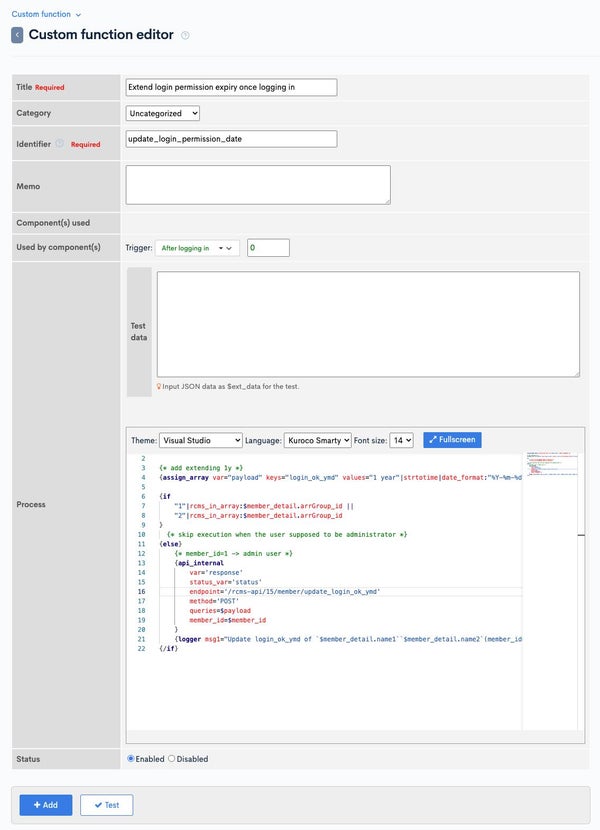The height and width of the screenshot is (830, 600).
Task: Click the help icon beside Identifier
Action: click(60, 143)
